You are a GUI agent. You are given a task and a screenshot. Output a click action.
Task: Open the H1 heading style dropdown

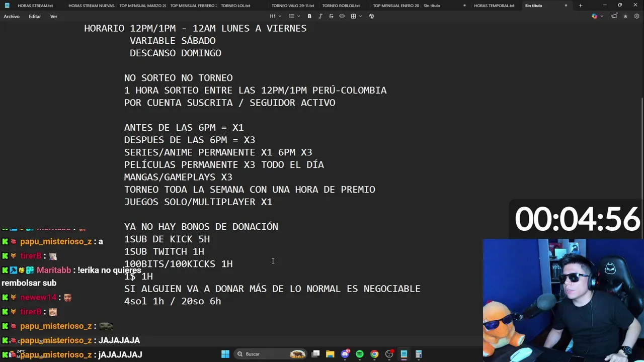pyautogui.click(x=275, y=16)
